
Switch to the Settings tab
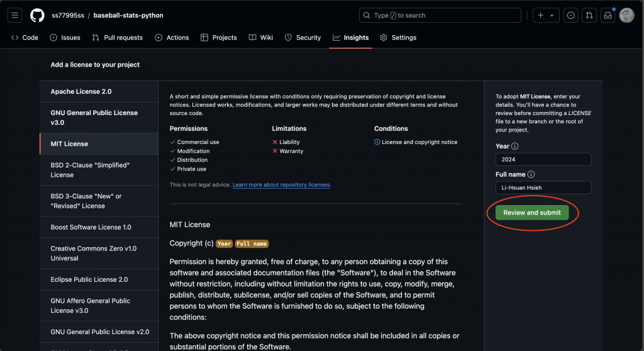pyautogui.click(x=398, y=37)
